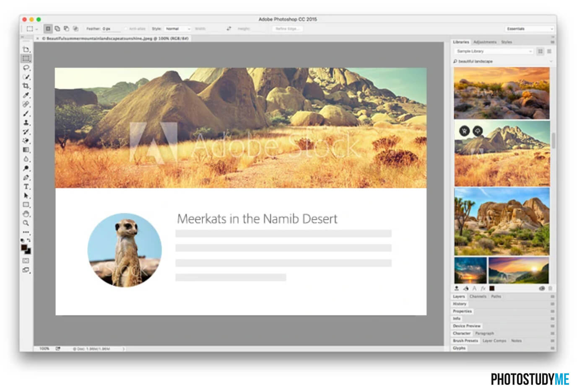Expand the library search filter chevron
The image size is (577, 392).
click(551, 62)
